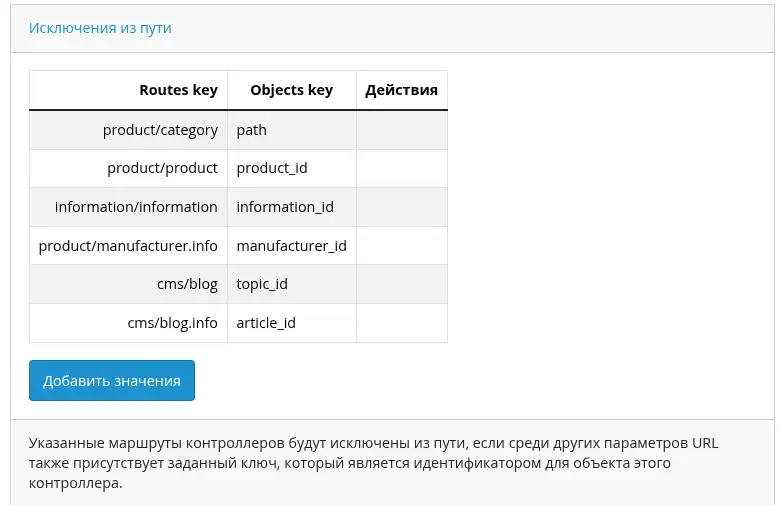Image resolution: width=782 pixels, height=505 pixels.
Task: Click the 'path' object key cell
Action: tap(252, 130)
